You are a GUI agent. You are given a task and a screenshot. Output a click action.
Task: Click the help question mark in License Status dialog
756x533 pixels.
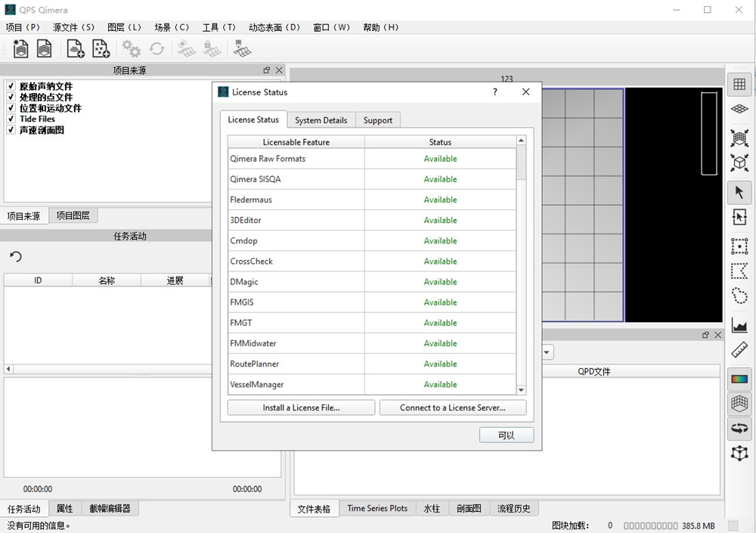coord(495,91)
